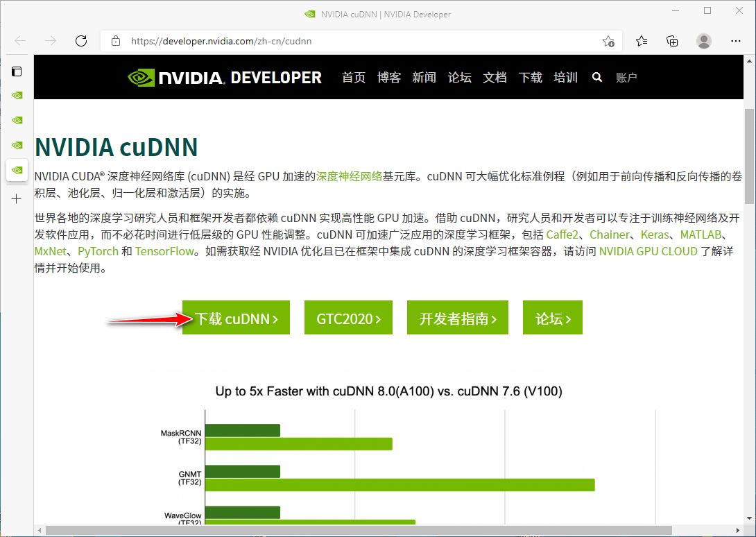The width and height of the screenshot is (756, 537).
Task: Open browser Settings and more menu
Action: pos(734,41)
